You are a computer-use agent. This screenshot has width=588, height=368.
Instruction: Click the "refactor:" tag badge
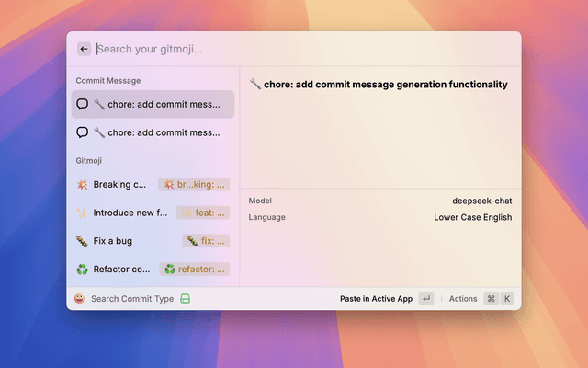click(x=194, y=270)
